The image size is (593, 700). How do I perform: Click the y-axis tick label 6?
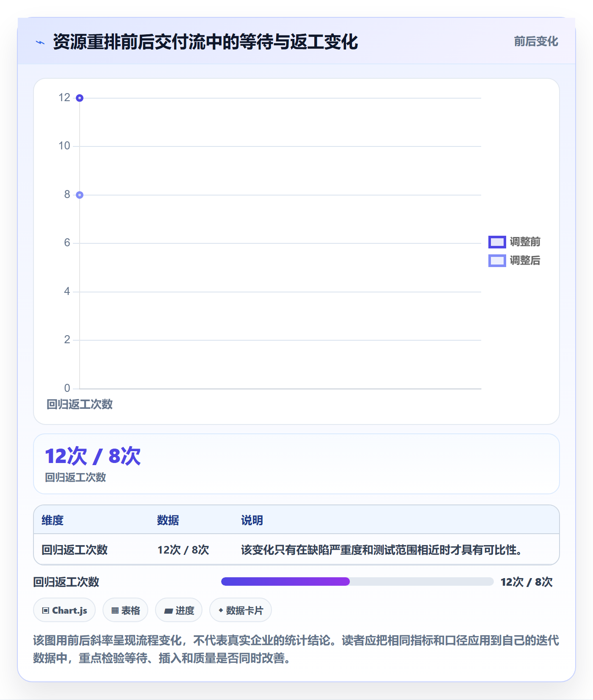click(67, 243)
